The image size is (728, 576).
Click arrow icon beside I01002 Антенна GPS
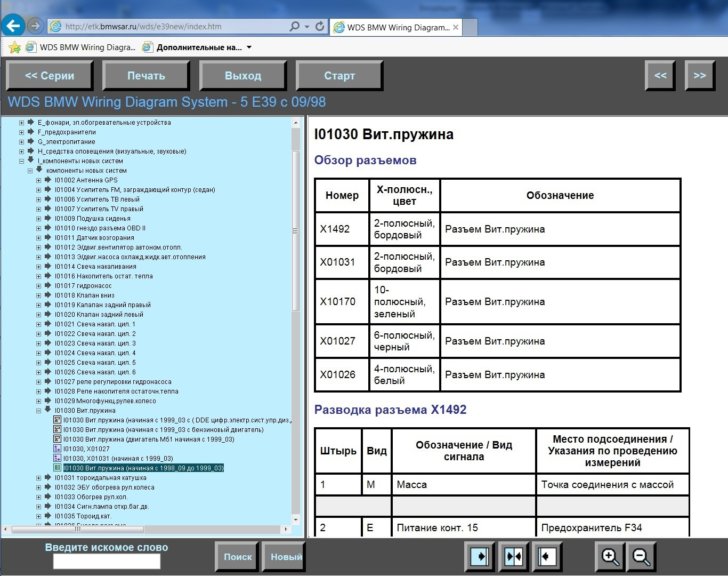(47, 180)
